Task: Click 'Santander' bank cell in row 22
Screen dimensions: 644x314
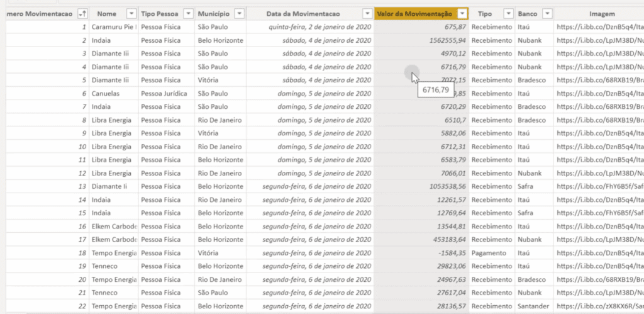Action: (x=535, y=306)
